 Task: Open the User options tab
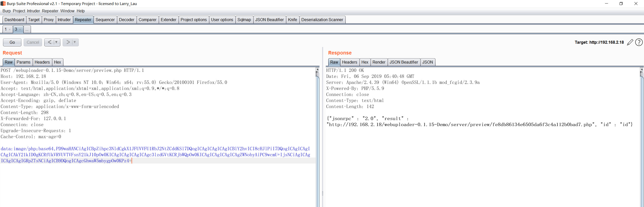[x=222, y=20]
